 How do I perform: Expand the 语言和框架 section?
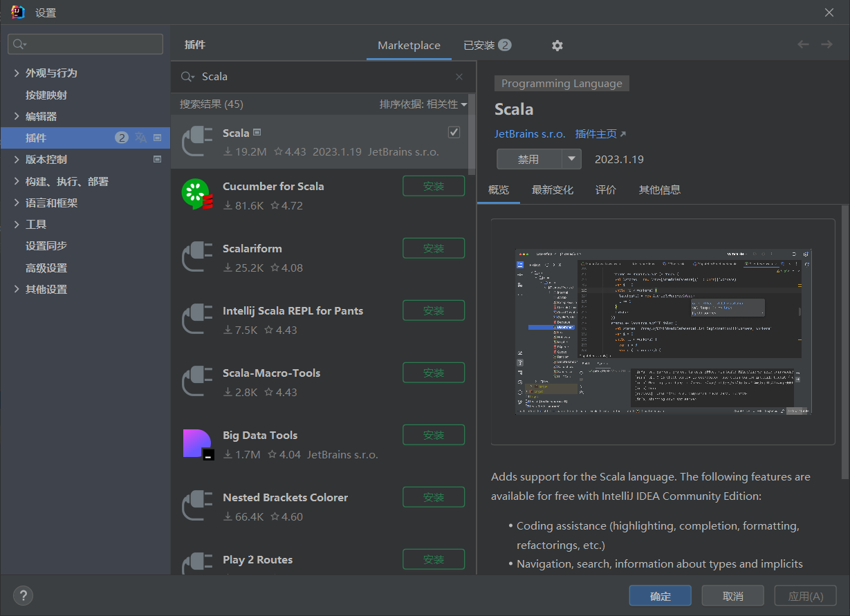point(17,203)
